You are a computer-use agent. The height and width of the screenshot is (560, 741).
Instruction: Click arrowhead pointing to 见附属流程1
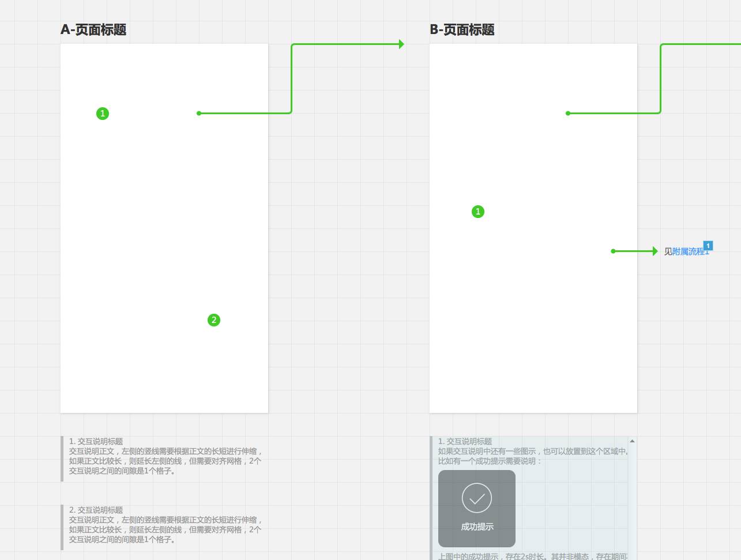(655, 251)
